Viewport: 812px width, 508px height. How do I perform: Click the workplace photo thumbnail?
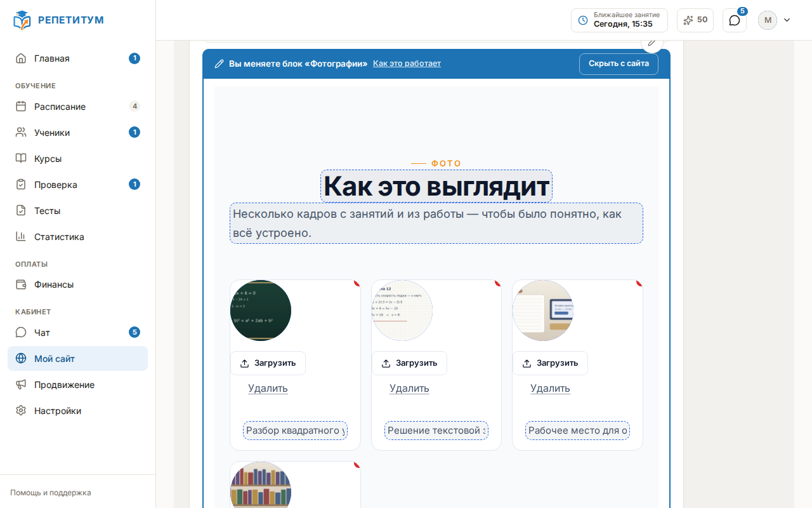[x=543, y=311]
